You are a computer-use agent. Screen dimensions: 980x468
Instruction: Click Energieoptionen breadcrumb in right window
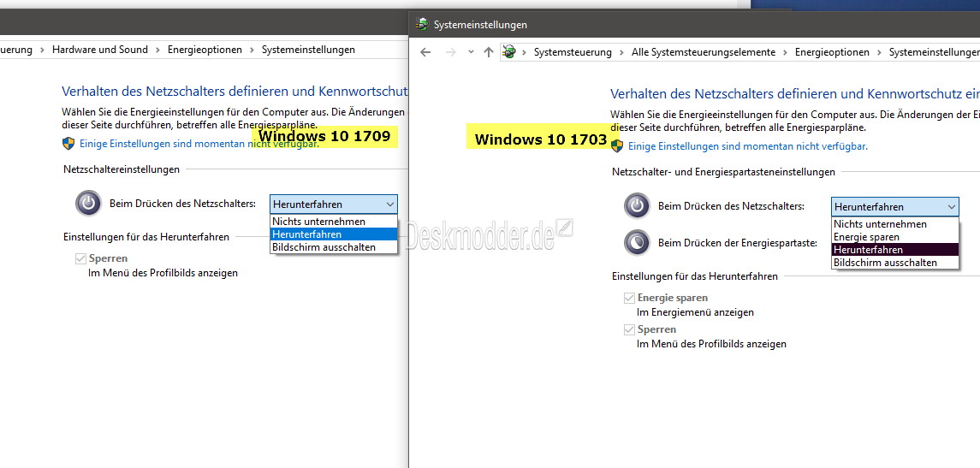tap(832, 52)
